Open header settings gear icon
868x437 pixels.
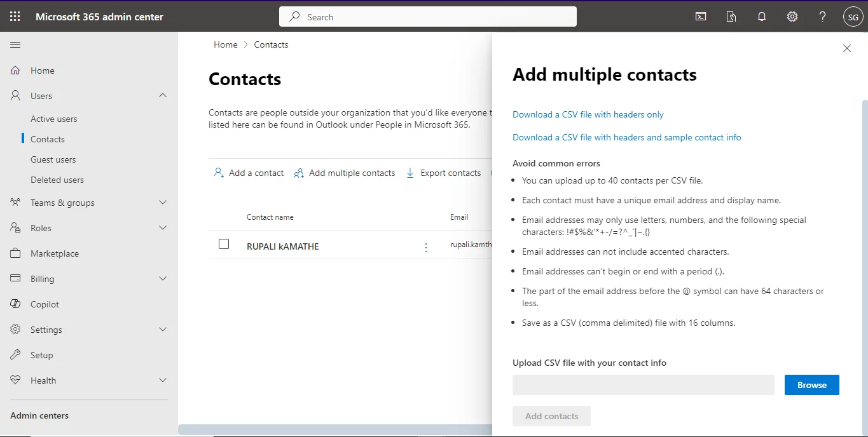pyautogui.click(x=792, y=17)
